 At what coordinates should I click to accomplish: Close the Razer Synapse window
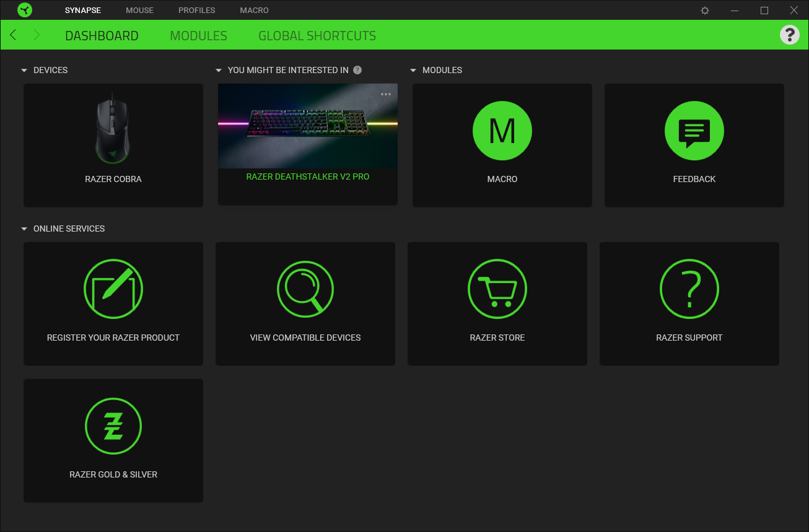pos(794,11)
